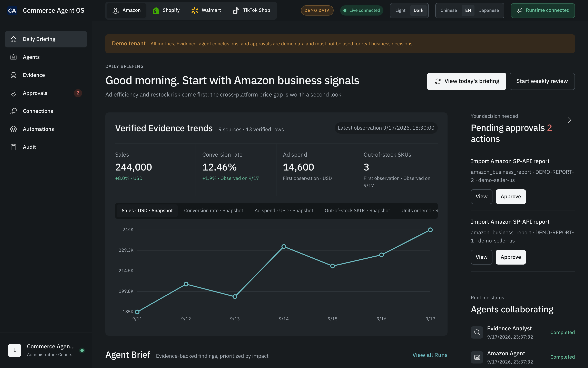588x368 pixels.
Task: Click the 9/14 data point on chart
Action: [x=284, y=247]
